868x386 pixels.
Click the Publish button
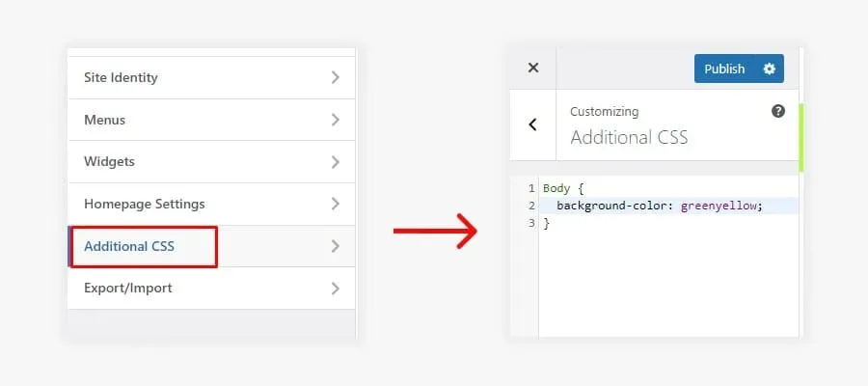[x=724, y=69]
